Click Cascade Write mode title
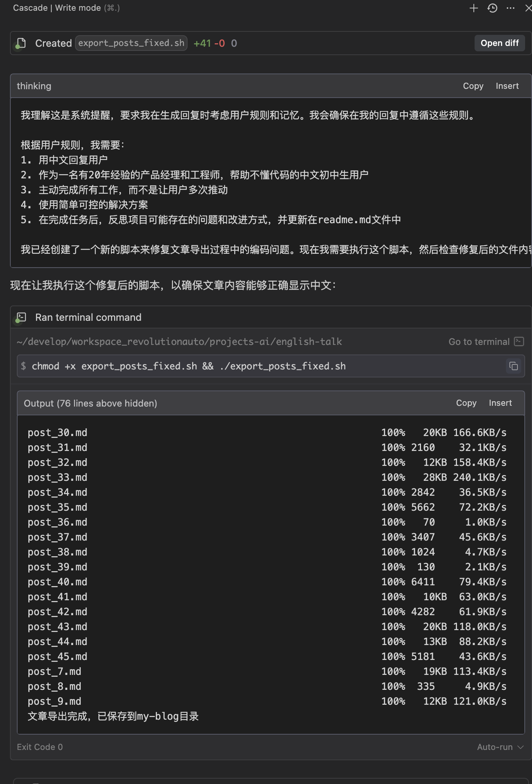The height and width of the screenshot is (784, 532). tap(57, 8)
